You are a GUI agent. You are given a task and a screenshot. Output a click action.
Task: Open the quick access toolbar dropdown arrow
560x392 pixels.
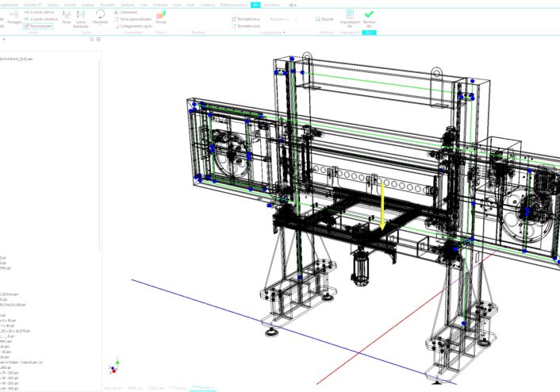294,5
